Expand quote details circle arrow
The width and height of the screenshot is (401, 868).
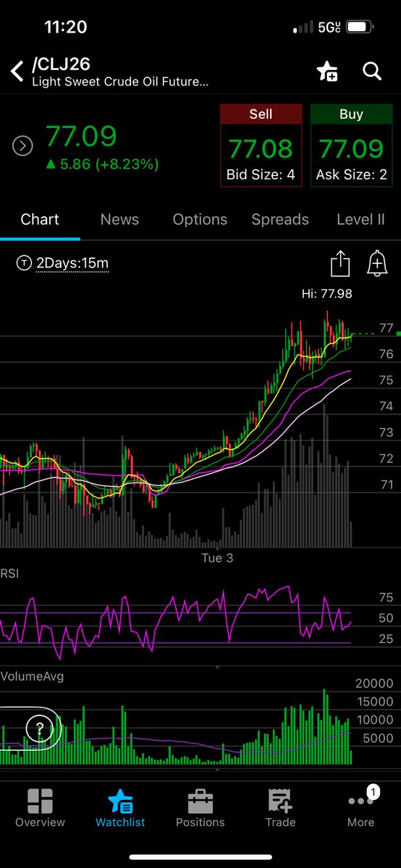click(23, 146)
